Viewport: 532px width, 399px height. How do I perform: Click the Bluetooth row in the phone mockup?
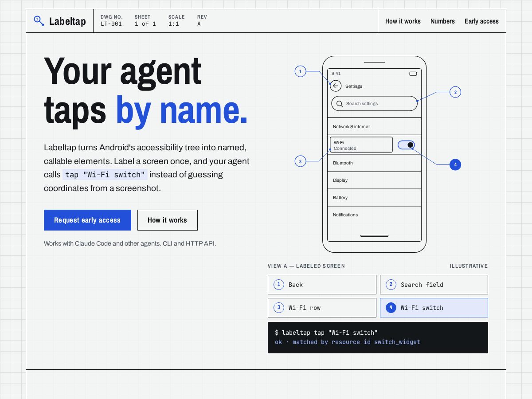coord(374,163)
